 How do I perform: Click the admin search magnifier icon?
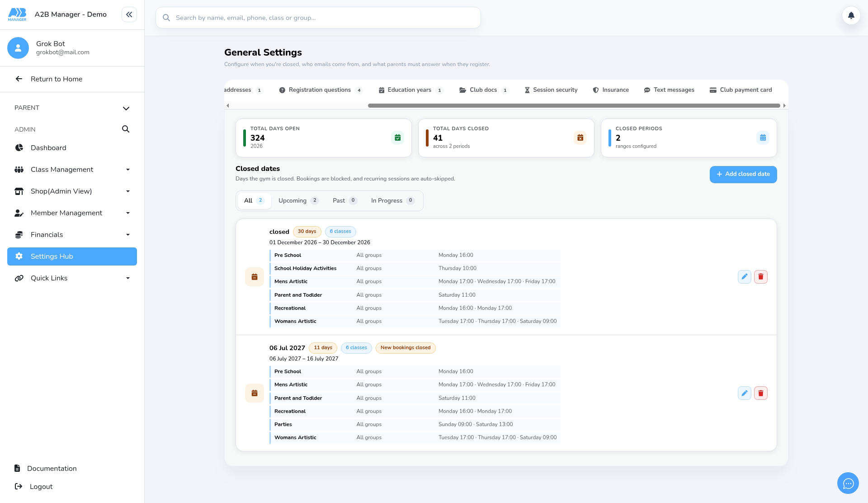tap(126, 129)
